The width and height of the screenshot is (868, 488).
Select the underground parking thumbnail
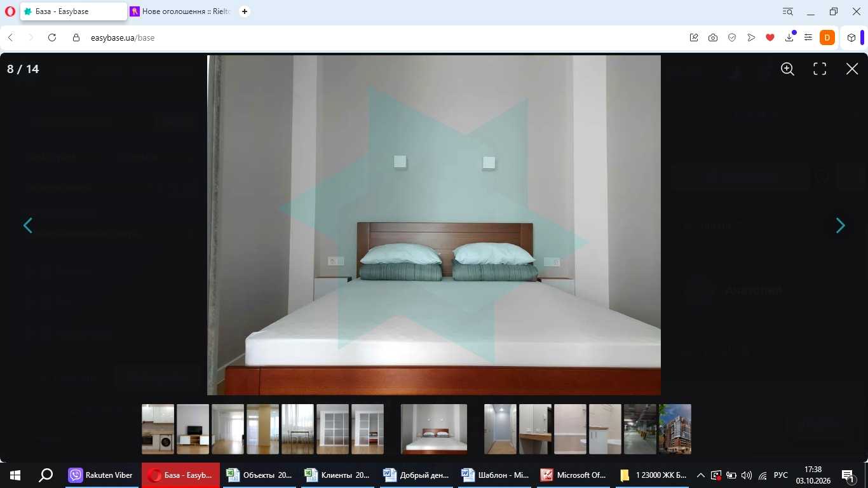point(640,429)
